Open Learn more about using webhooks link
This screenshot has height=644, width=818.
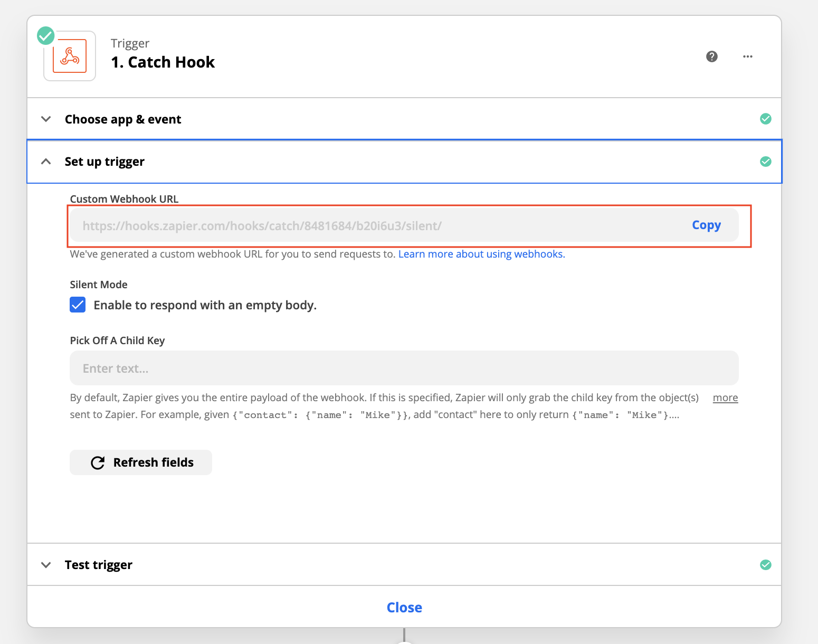coord(481,254)
